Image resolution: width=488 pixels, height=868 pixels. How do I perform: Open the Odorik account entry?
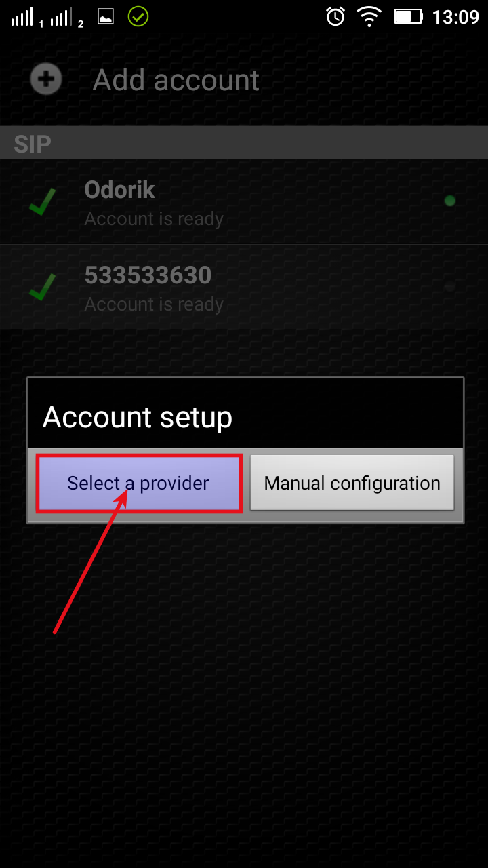pyautogui.click(x=244, y=202)
